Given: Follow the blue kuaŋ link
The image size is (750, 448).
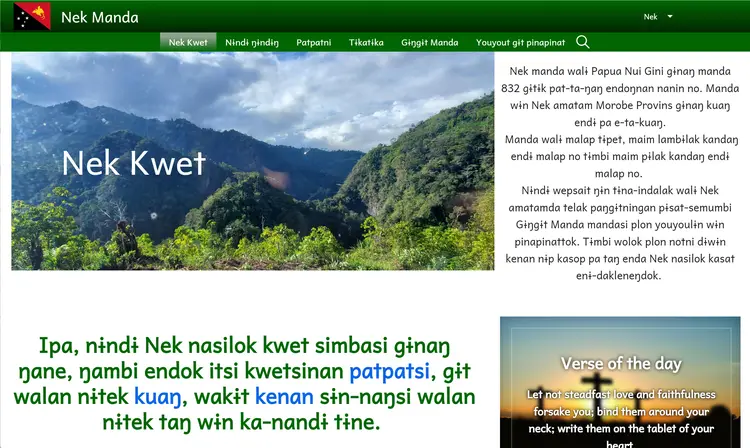Looking at the screenshot, I should (x=157, y=397).
